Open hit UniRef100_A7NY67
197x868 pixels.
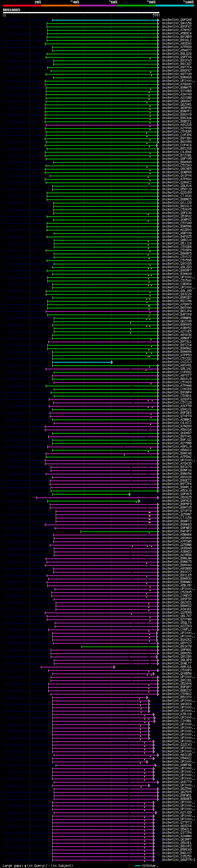pyautogui.click(x=177, y=30)
